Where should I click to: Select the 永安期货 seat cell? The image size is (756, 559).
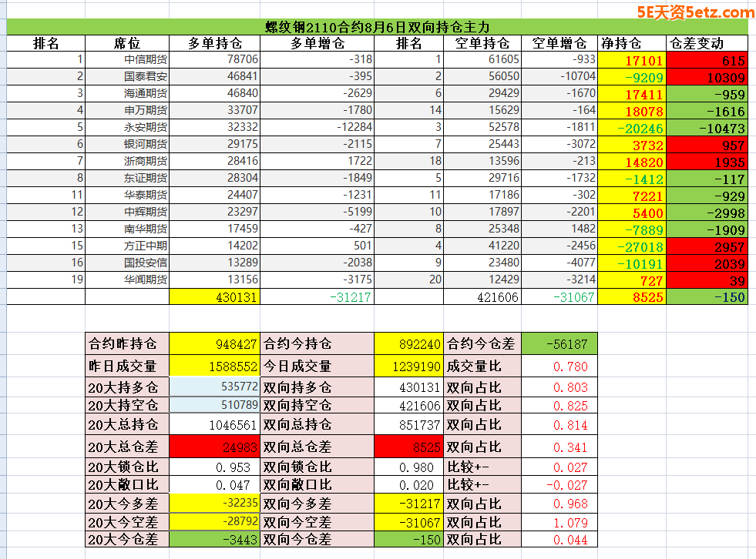click(127, 127)
